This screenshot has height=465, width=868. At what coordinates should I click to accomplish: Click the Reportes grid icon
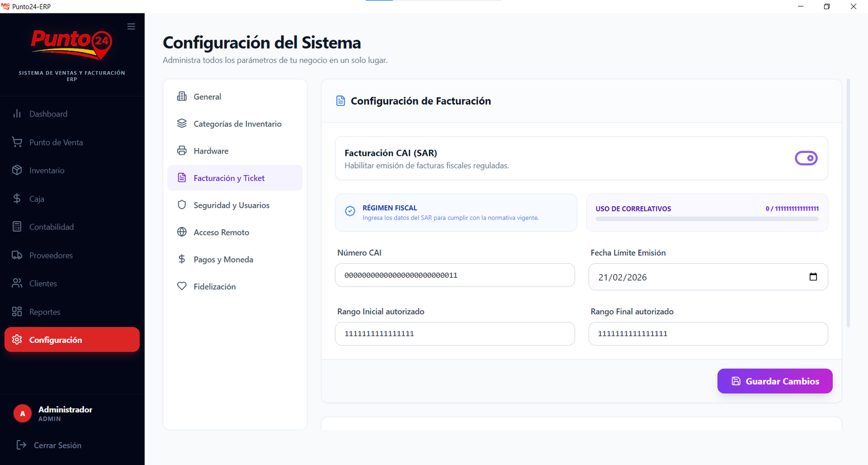[17, 311]
